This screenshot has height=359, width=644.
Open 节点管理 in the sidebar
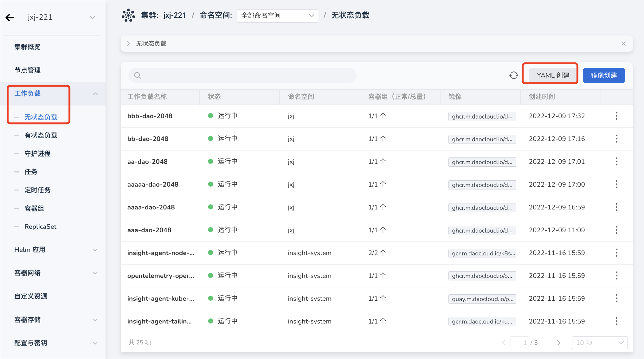point(28,70)
